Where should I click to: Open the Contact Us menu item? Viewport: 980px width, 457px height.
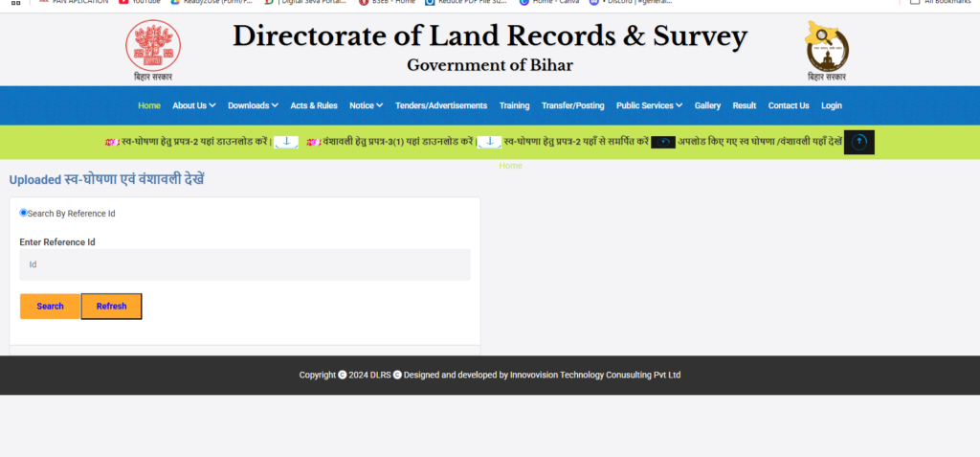789,105
